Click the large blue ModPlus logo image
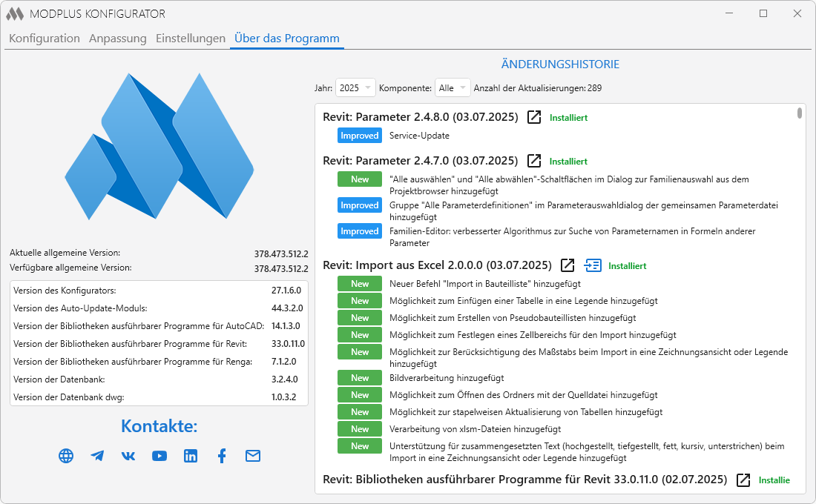 pyautogui.click(x=159, y=146)
